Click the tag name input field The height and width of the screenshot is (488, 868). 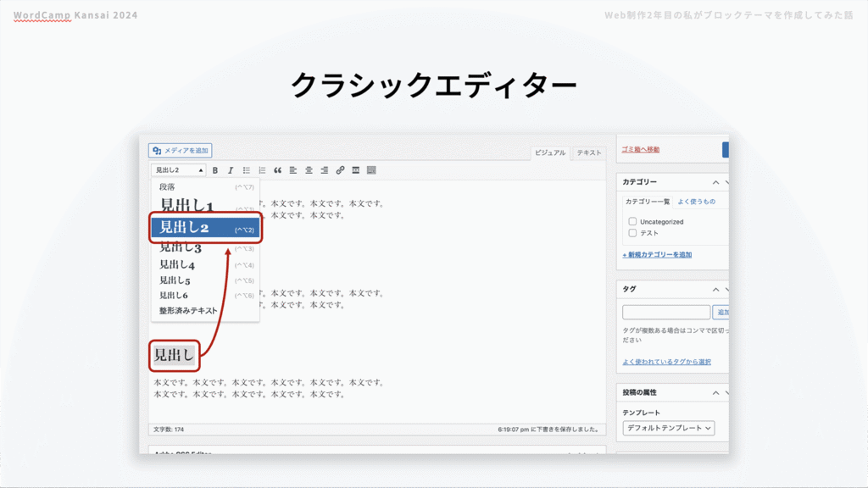pos(665,313)
